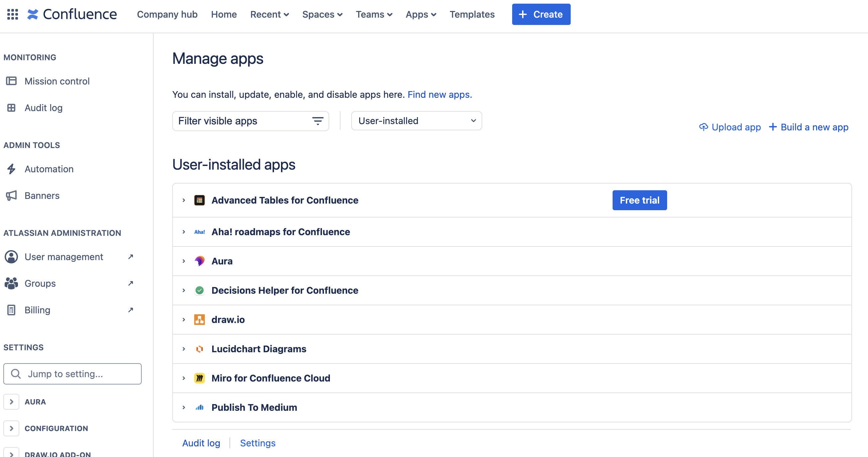The width and height of the screenshot is (868, 457).
Task: Click the draw.io app icon
Action: point(200,320)
